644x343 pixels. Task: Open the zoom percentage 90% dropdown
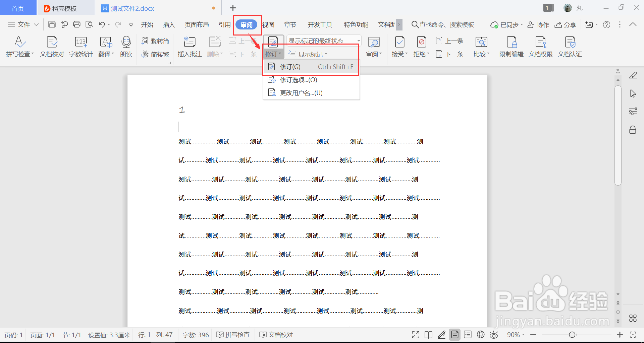pos(516,335)
